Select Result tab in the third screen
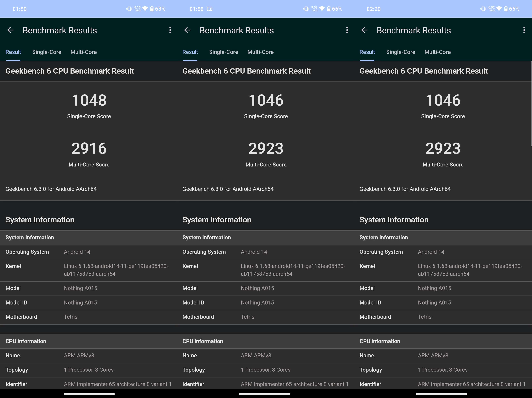Viewport: 532px width, 398px height. tap(367, 52)
